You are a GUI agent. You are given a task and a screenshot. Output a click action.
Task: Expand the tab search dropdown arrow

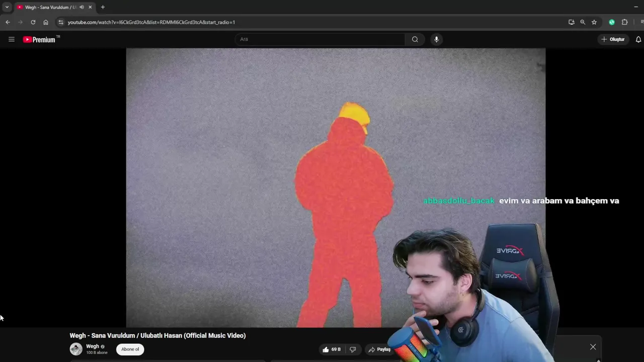point(7,7)
